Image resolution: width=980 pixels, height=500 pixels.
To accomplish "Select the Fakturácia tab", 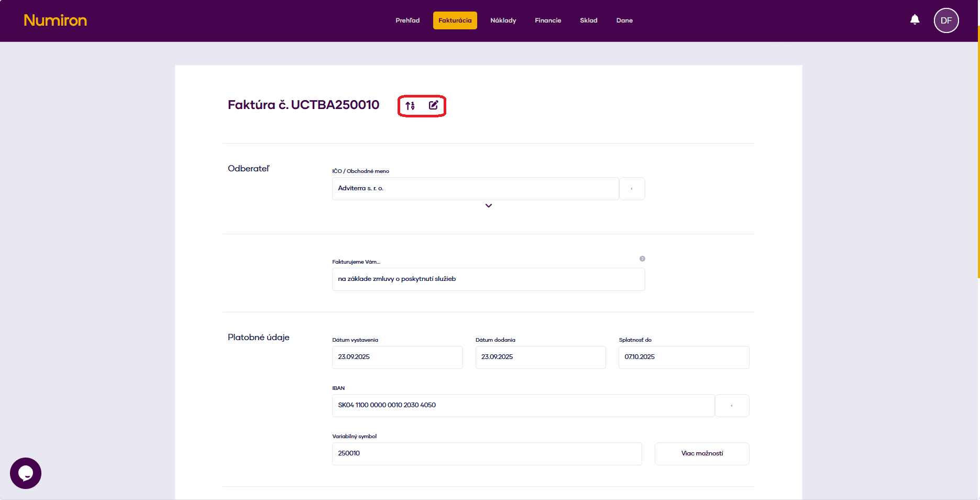I will pyautogui.click(x=455, y=20).
